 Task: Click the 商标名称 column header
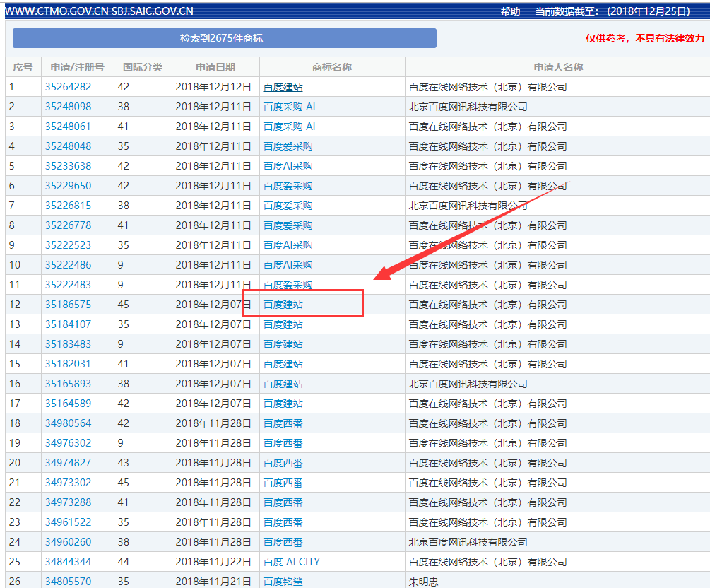(x=332, y=68)
